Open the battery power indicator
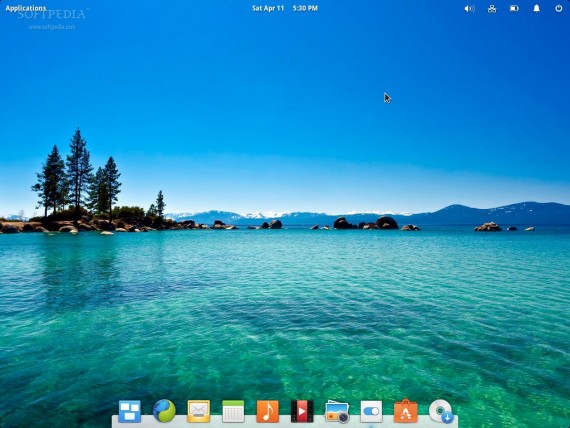 (514, 8)
